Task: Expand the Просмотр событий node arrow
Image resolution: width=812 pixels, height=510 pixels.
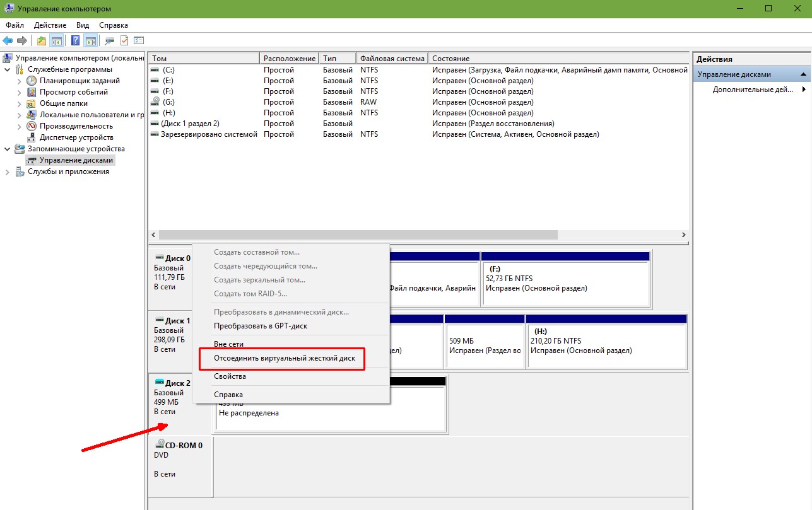Action: tap(19, 92)
